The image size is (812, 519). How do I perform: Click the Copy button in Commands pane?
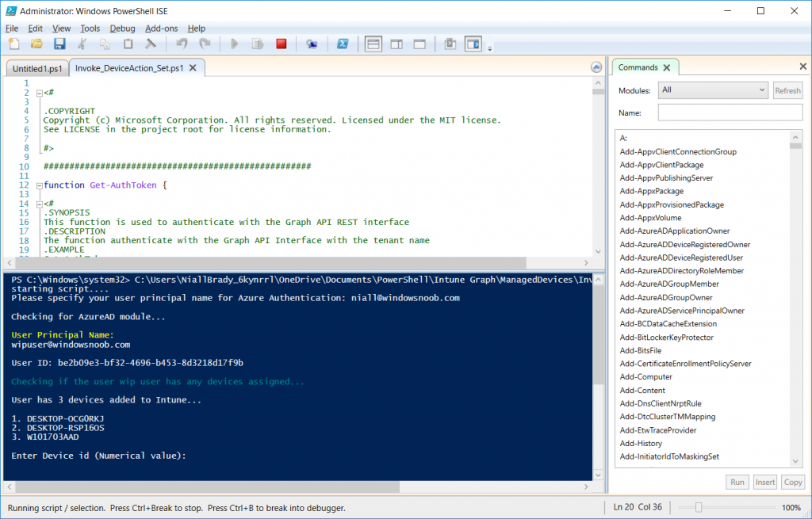[x=793, y=483]
